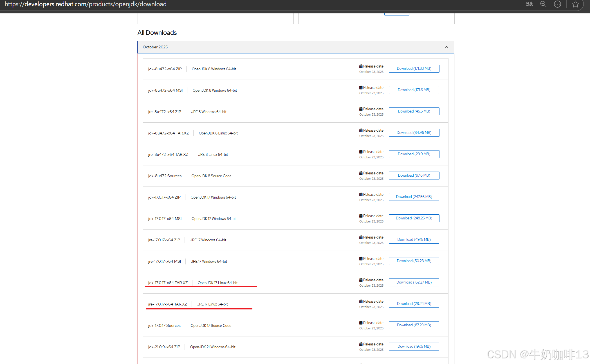Screen dimensions: 590x364
Task: Download jdk-17.0.17-x64 ZIP (247.56 MB)
Action: (x=414, y=197)
